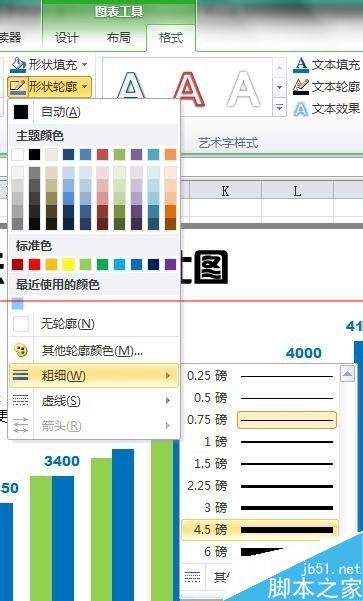Select the 格式 ribbon tab
This screenshot has width=363, height=601.
tap(171, 38)
